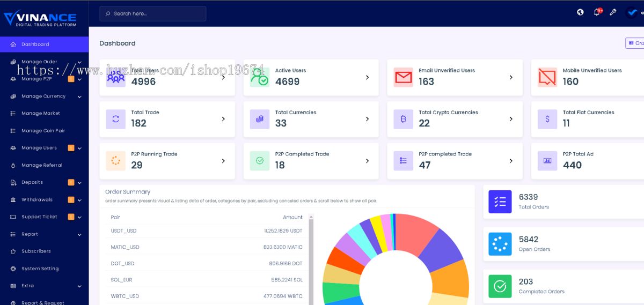The width and height of the screenshot is (644, 305).
Task: Click the orange segment of donut chart
Action: [x=451, y=279]
